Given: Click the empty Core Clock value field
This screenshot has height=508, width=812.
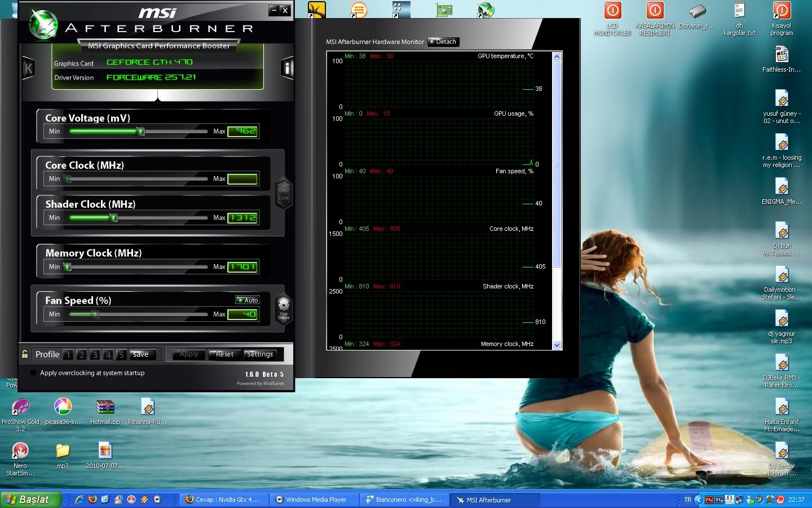Looking at the screenshot, I should (x=242, y=179).
